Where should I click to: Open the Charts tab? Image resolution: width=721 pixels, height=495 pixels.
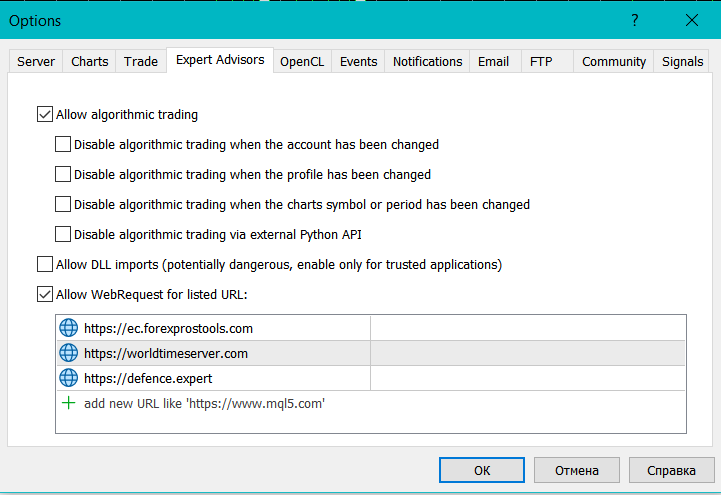[90, 62]
